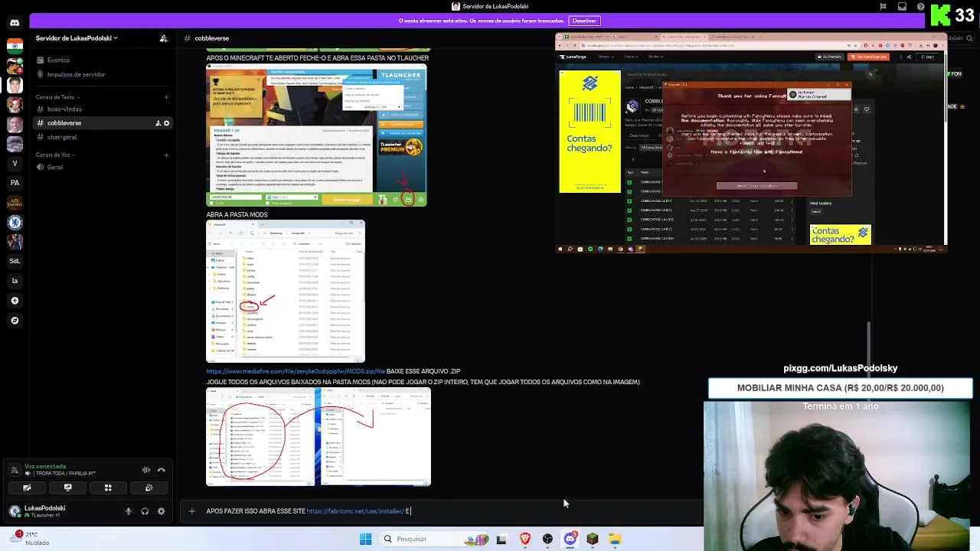This screenshot has height=551, width=980.
Task: Open Brave browser from taskbar
Action: point(525,539)
